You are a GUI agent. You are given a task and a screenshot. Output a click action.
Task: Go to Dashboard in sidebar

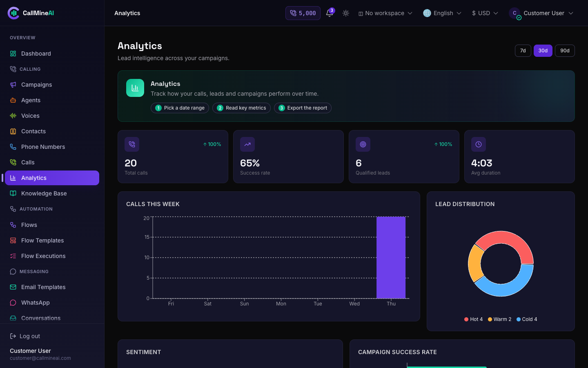click(52, 54)
